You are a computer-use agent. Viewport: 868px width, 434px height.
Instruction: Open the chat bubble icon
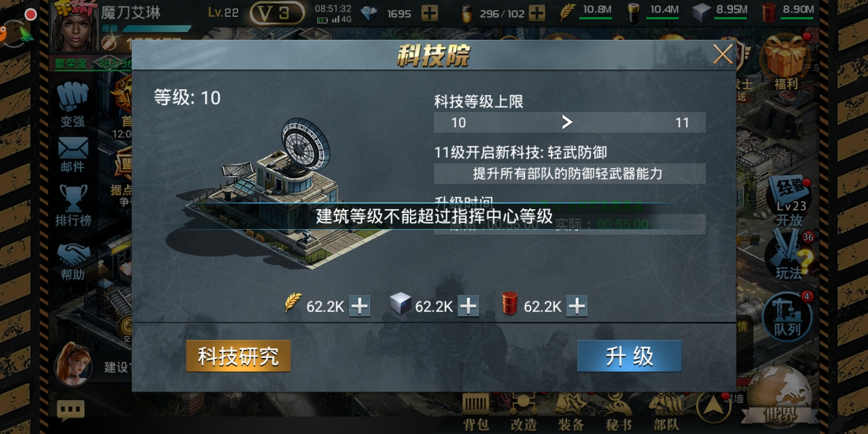click(71, 410)
